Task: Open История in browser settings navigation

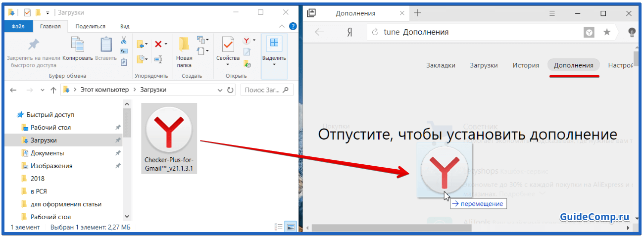Action: [x=526, y=65]
